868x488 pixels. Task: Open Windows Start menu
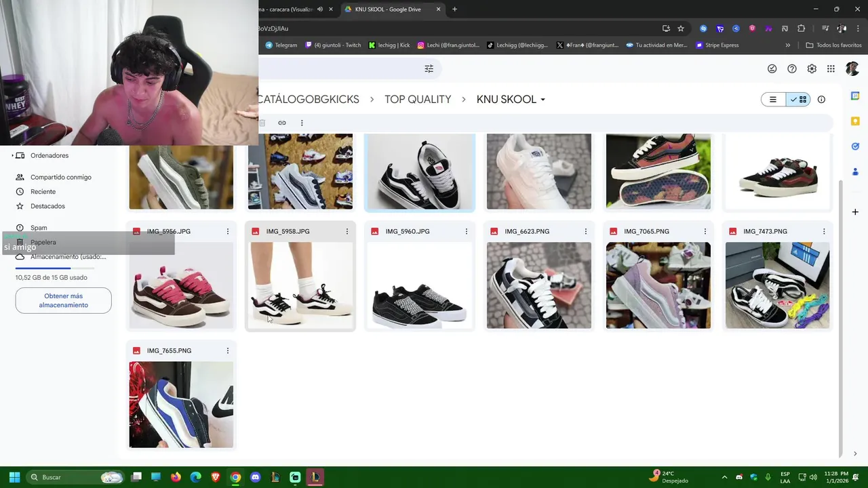(14, 477)
